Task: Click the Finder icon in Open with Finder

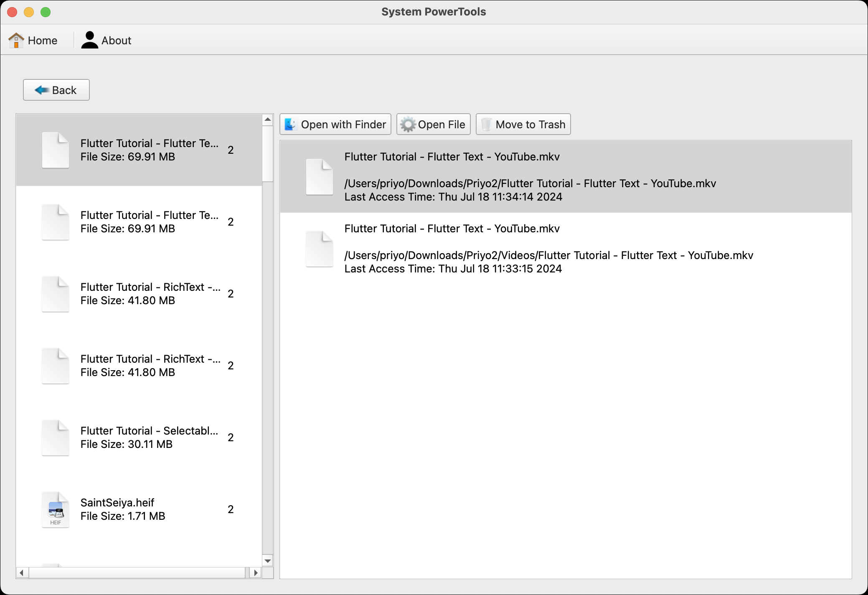Action: tap(290, 124)
